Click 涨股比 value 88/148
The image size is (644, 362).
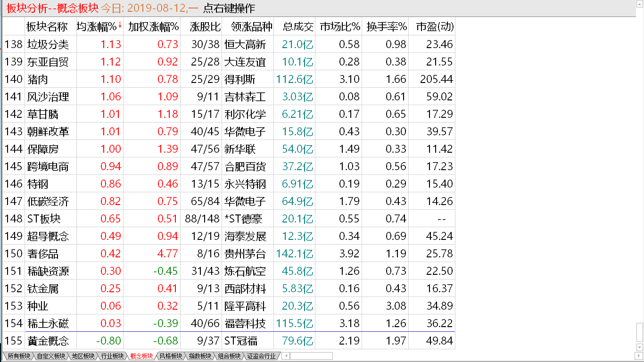pos(202,219)
